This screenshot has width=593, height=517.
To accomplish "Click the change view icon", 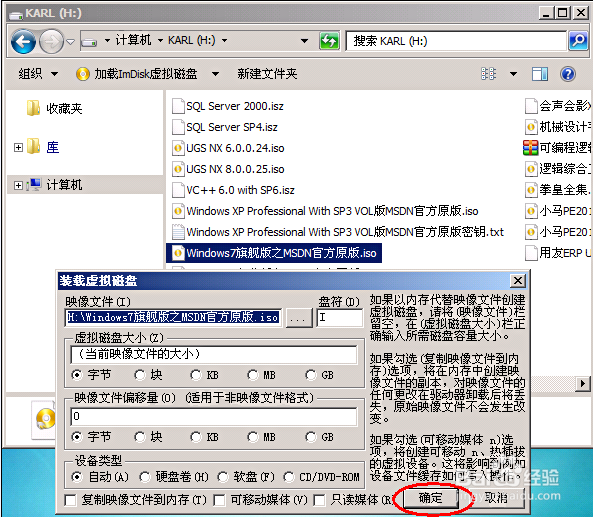I will point(489,74).
